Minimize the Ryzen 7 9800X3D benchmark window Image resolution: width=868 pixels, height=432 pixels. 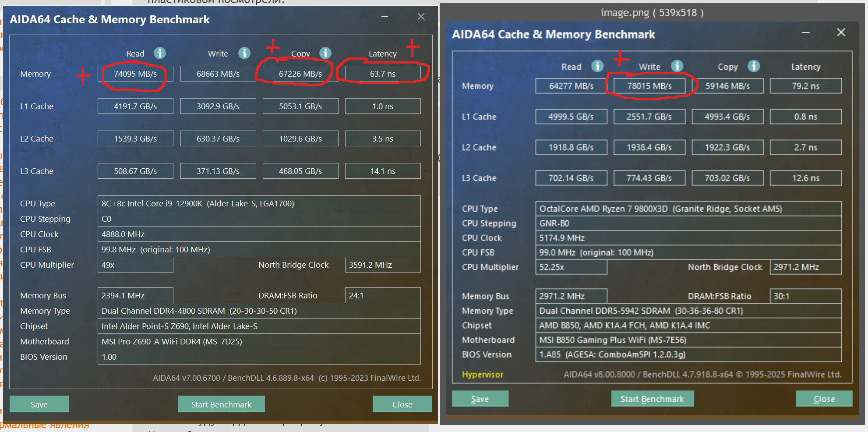point(806,33)
